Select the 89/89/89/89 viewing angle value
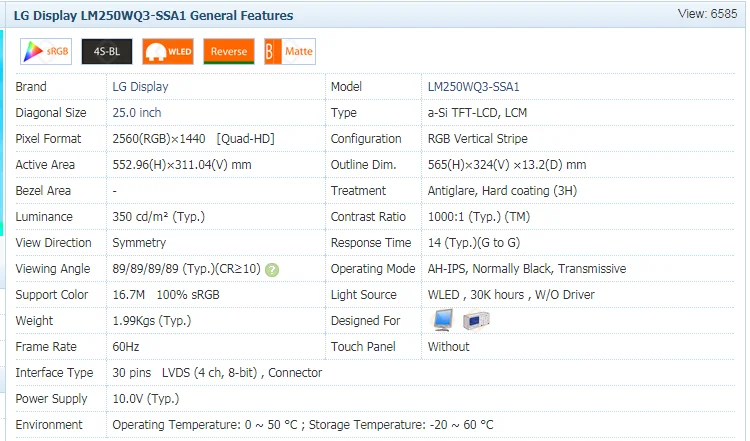The height and width of the screenshot is (441, 750). click(x=186, y=268)
